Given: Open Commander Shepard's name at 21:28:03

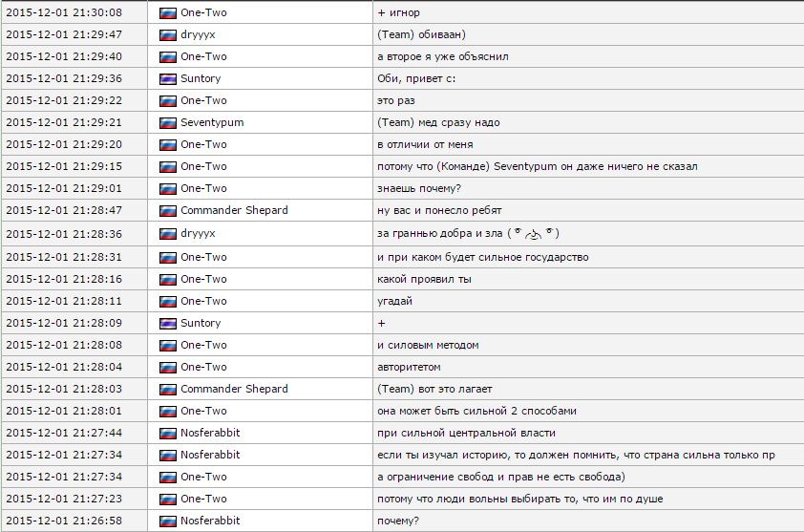Looking at the screenshot, I should pyautogui.click(x=234, y=389).
